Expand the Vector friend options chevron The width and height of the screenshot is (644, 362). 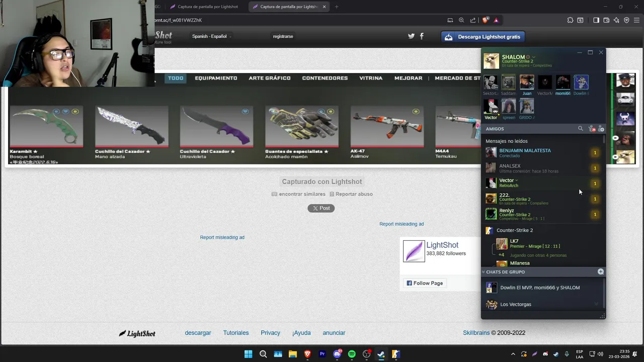(517, 180)
